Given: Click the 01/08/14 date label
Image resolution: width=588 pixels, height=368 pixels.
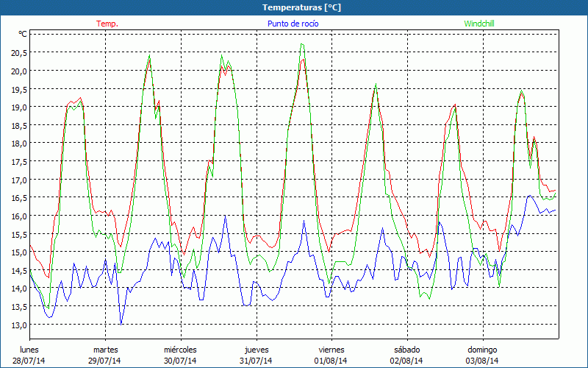Looking at the screenshot, I should click(x=331, y=361).
